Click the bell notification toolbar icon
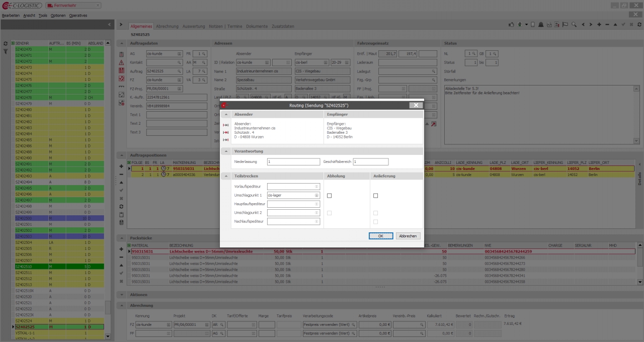 coord(541,24)
